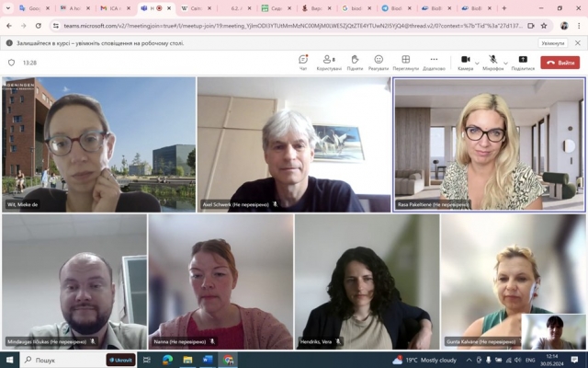The image size is (588, 368).
Task: Leave the meeting with Вийти button
Action: 560,63
